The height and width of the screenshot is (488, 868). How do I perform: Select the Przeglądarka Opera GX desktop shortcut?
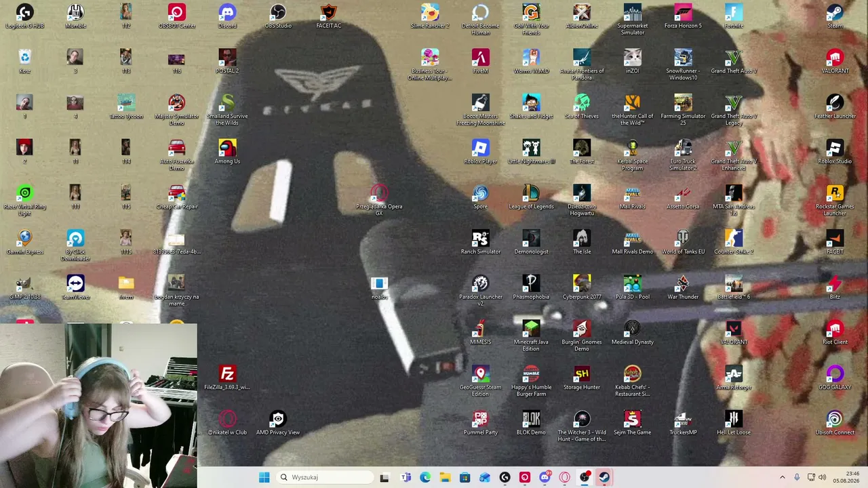click(x=379, y=200)
